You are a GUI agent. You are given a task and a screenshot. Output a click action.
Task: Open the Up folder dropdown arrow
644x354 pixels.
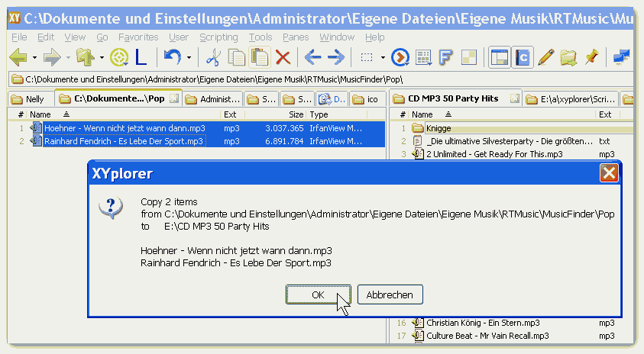pyautogui.click(x=102, y=58)
